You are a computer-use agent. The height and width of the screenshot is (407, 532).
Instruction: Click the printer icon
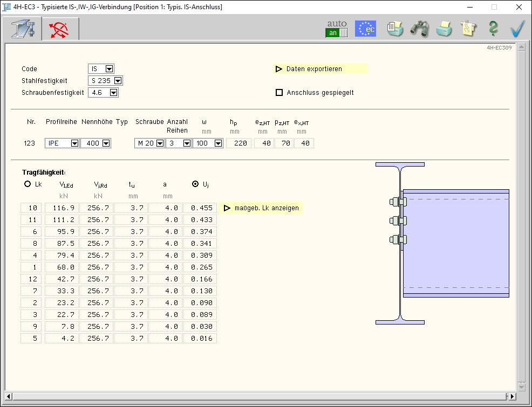coord(444,29)
